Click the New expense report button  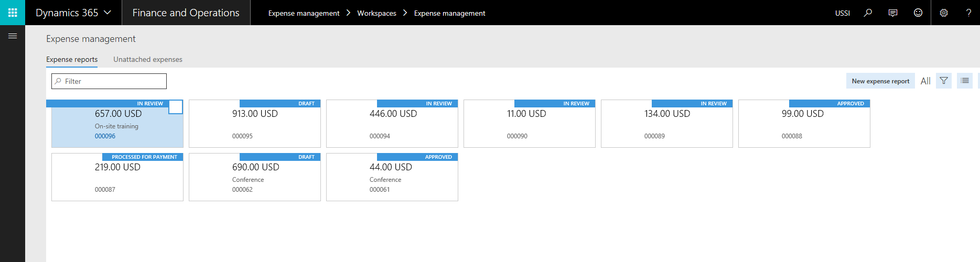(x=880, y=81)
